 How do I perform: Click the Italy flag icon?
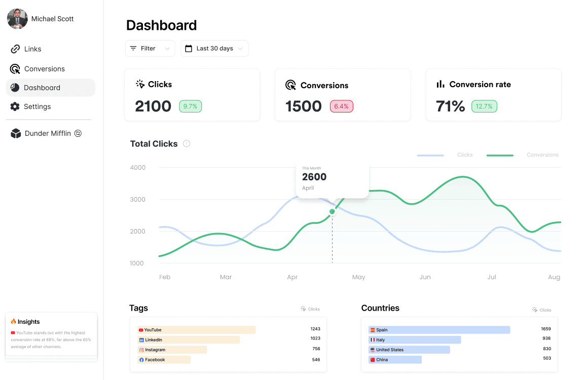pyautogui.click(x=373, y=340)
